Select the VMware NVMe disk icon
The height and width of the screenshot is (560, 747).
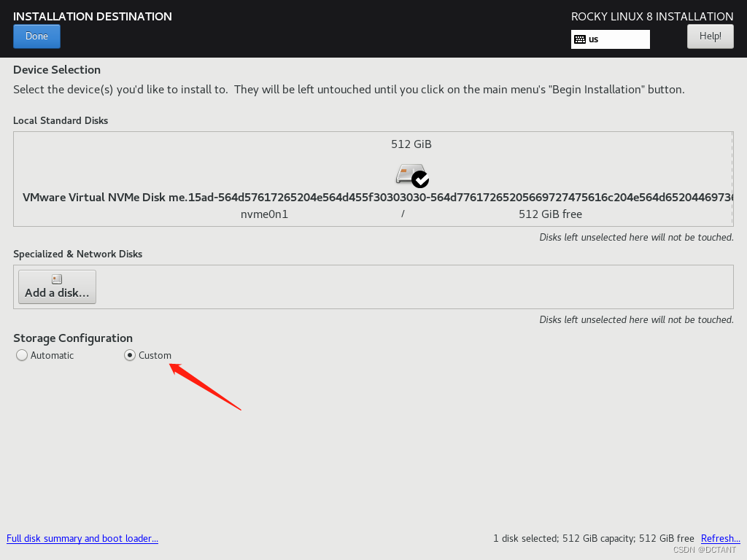tap(412, 176)
